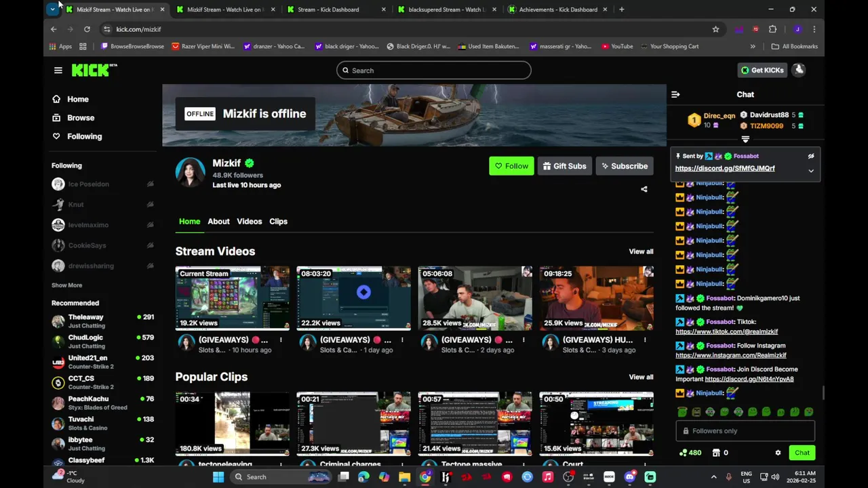Screen dimensions: 868x488
Task: Click the Mizkif verified badge
Action: tap(250, 163)
